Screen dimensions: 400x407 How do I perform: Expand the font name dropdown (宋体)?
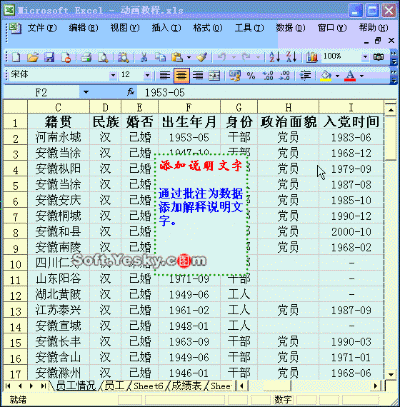[113, 75]
